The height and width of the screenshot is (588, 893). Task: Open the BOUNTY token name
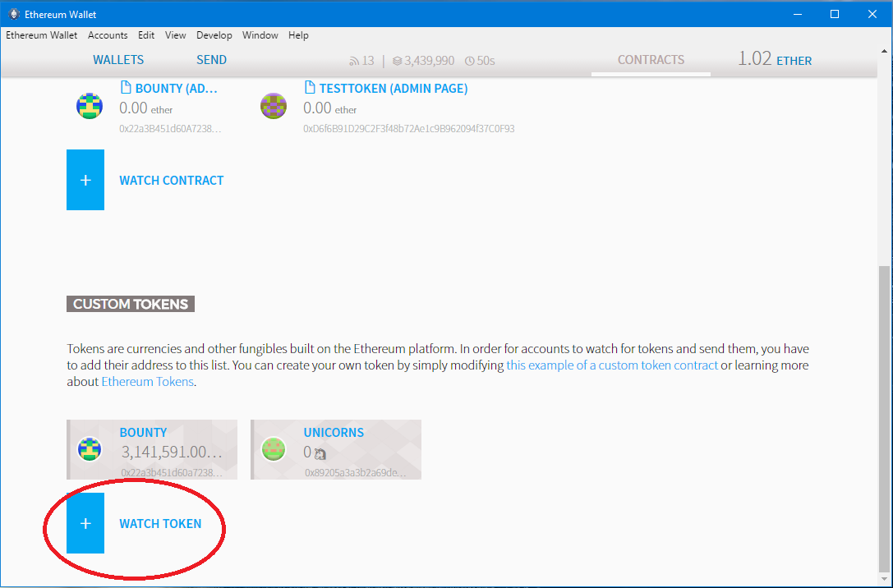pyautogui.click(x=144, y=432)
